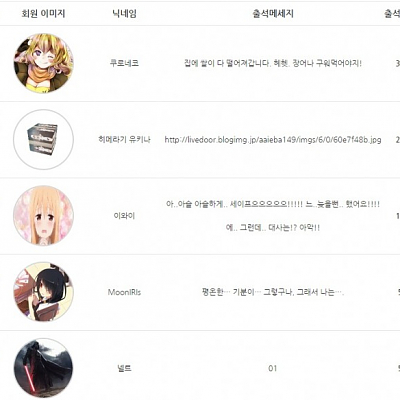400x400 pixels.
Task: Select 이와이's 세이프 attendance message
Action: [x=273, y=204]
